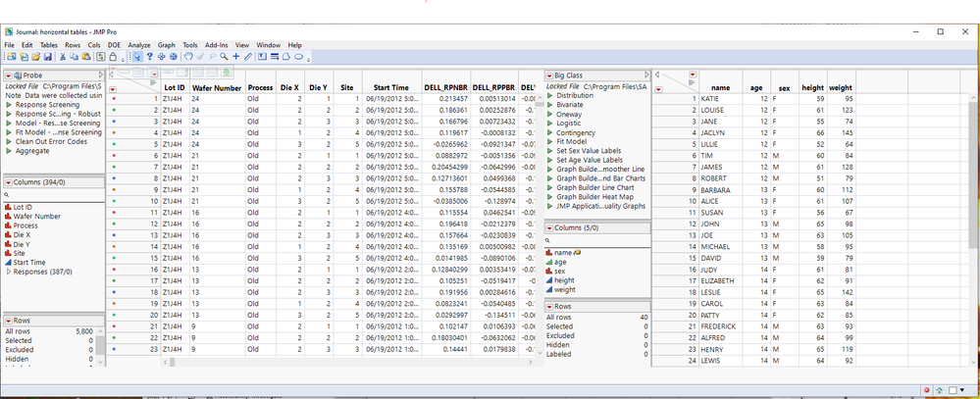Select the Process column in Columns list
980x399 pixels.
click(25, 225)
